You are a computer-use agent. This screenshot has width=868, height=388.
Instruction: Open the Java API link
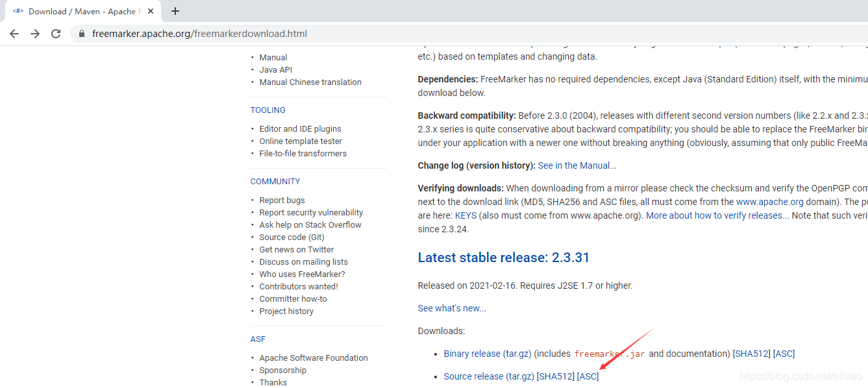point(276,69)
